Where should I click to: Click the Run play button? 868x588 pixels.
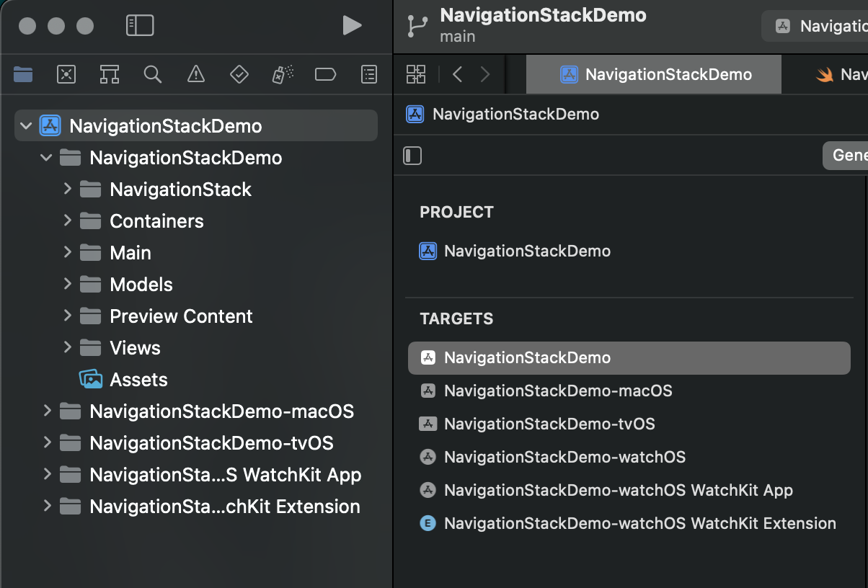tap(352, 26)
